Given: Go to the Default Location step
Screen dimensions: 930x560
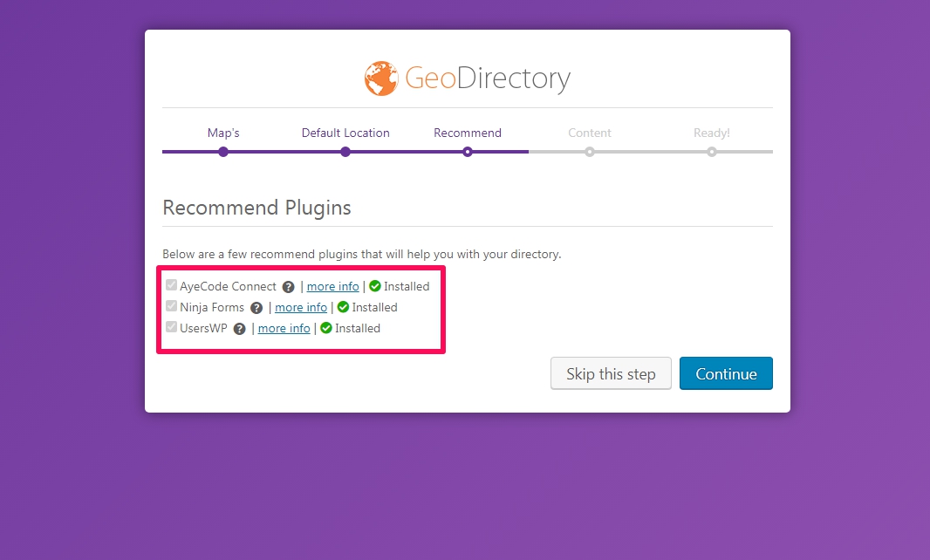Looking at the screenshot, I should (345, 133).
